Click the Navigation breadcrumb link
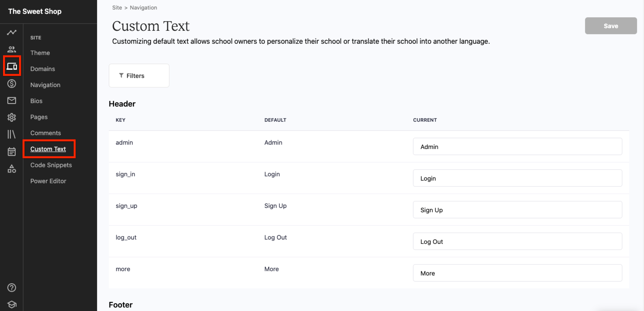The height and width of the screenshot is (311, 644). tap(143, 8)
